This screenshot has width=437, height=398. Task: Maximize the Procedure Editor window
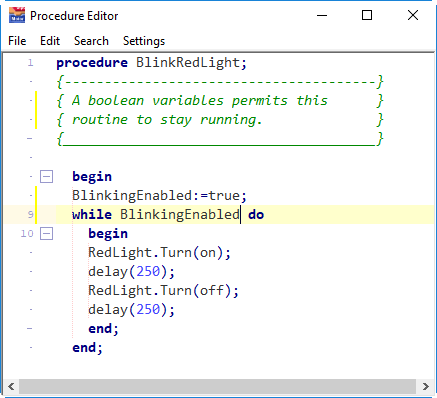click(367, 15)
